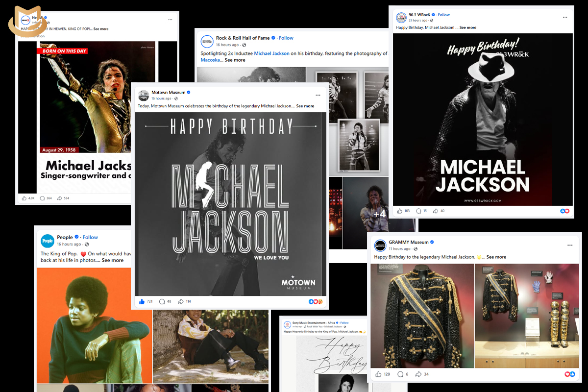This screenshot has width=588, height=392.
Task: Open the 96.3 WRocK Happy Birthday image
Action: pos(483,120)
